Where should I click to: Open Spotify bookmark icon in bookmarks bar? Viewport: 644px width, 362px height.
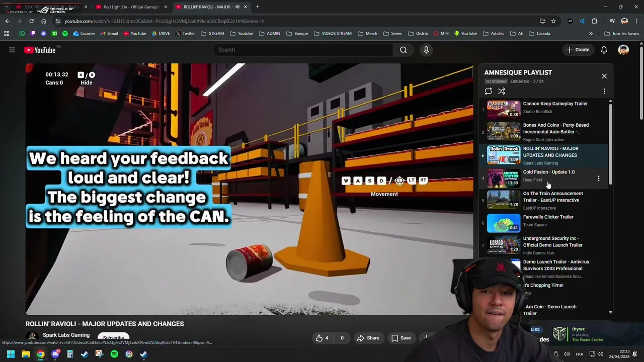pyautogui.click(x=65, y=34)
